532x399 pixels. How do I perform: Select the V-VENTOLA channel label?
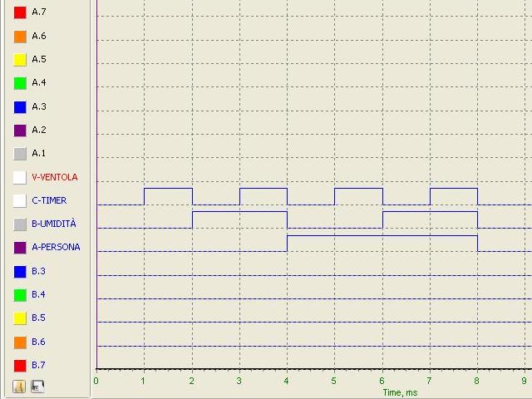tap(54, 177)
